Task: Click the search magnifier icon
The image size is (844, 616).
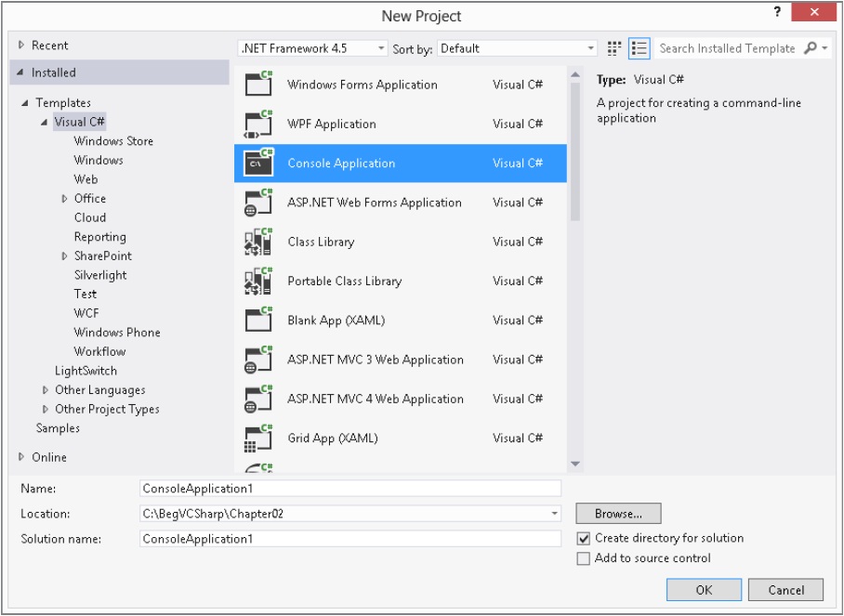Action: 811,48
